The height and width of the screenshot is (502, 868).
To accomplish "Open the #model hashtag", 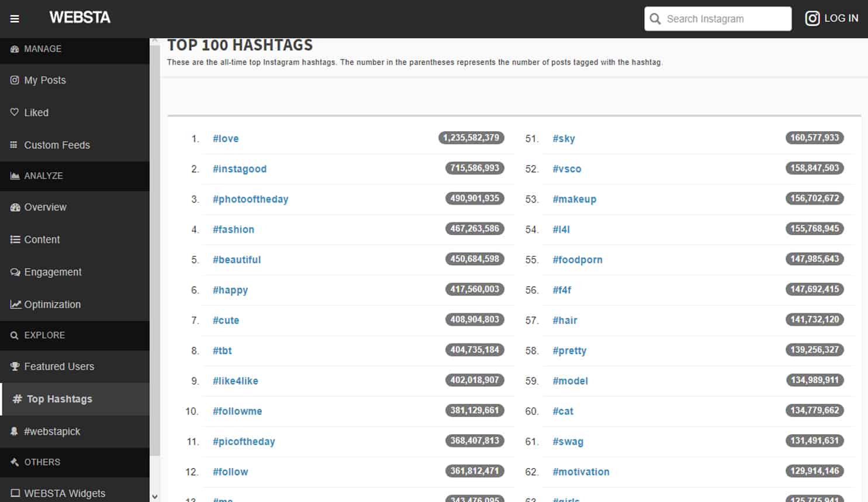I will 570,381.
